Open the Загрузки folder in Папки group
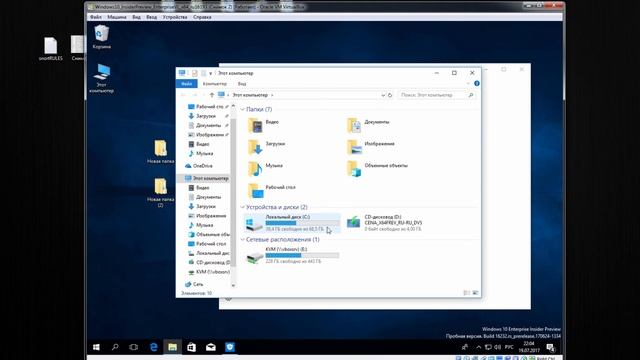The height and width of the screenshot is (360, 640). point(267,147)
